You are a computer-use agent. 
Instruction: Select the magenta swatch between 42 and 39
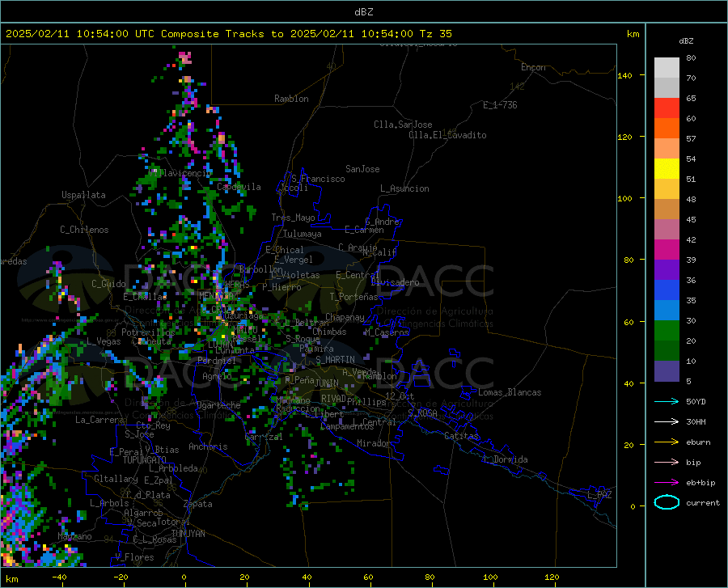tap(667, 250)
